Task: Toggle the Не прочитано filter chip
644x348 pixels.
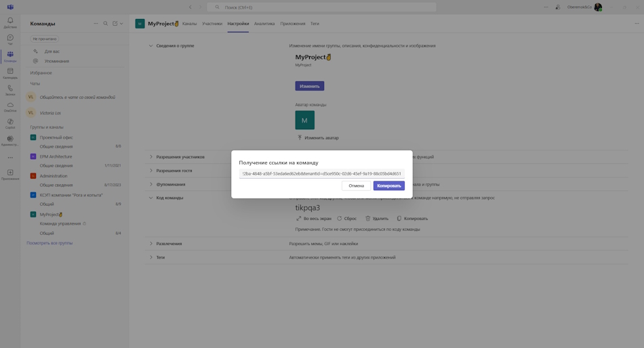Action: (44, 39)
